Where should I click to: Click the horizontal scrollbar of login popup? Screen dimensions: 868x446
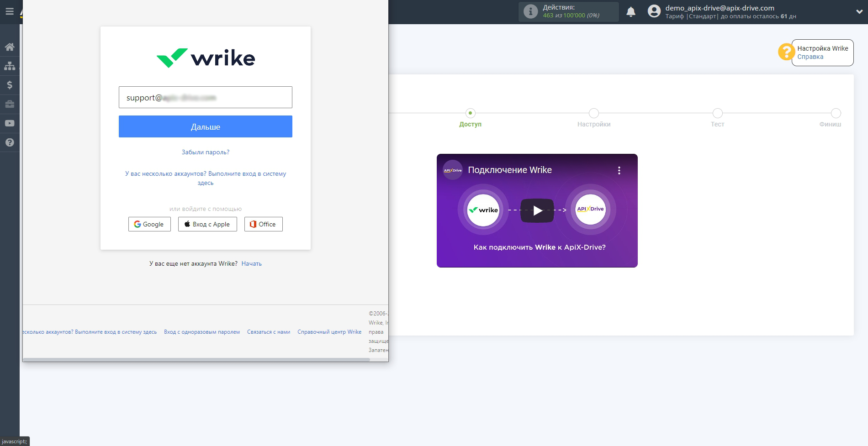click(x=196, y=360)
